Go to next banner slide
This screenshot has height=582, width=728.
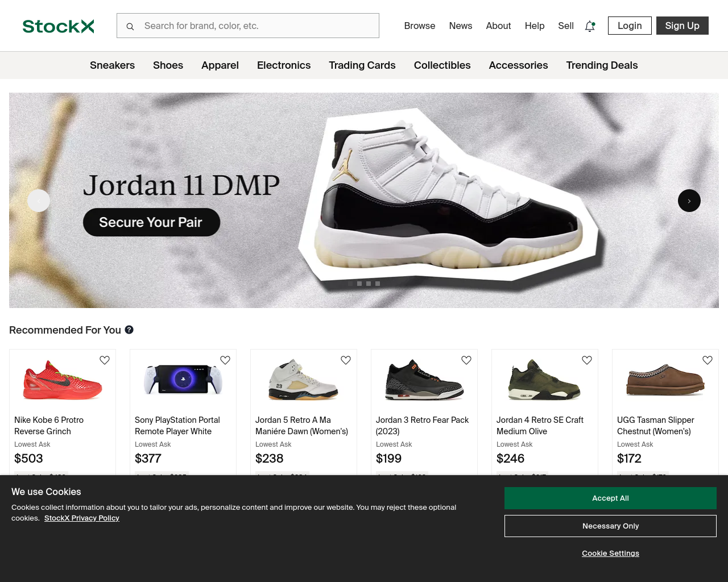[689, 201]
